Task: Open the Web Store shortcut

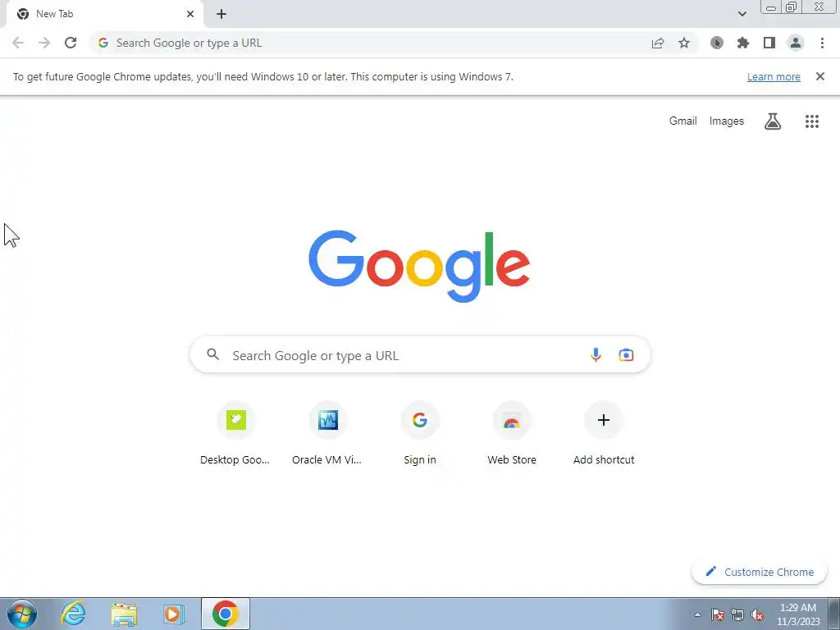Action: point(512,434)
